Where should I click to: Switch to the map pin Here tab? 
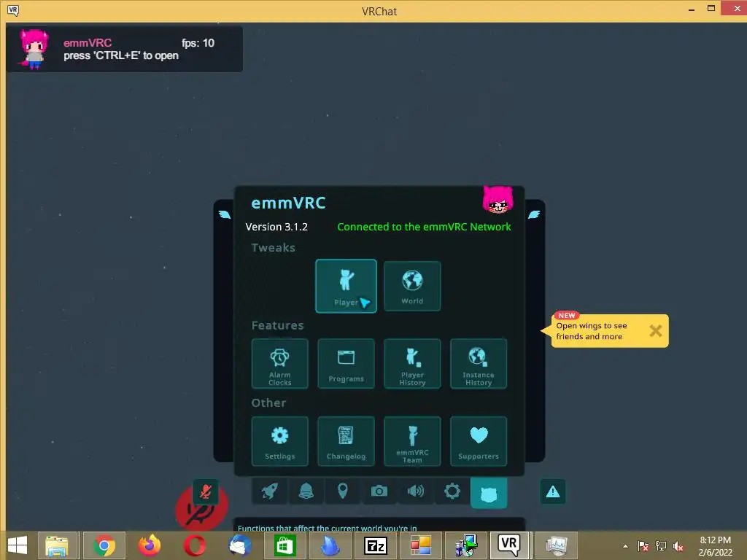tap(343, 491)
